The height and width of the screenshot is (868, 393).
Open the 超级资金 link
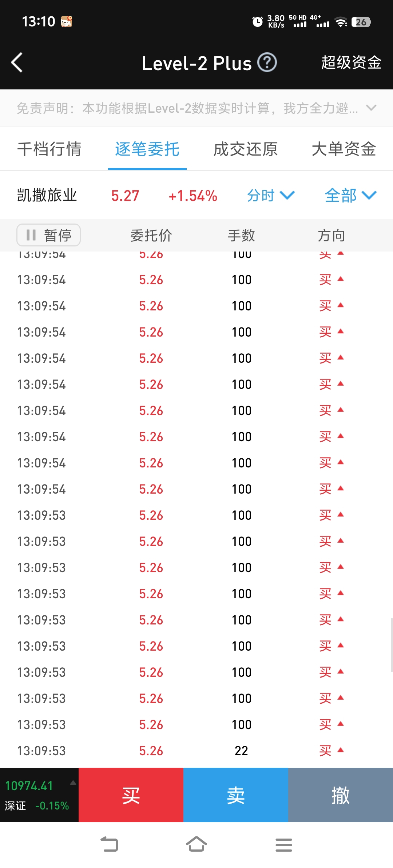[x=351, y=63]
